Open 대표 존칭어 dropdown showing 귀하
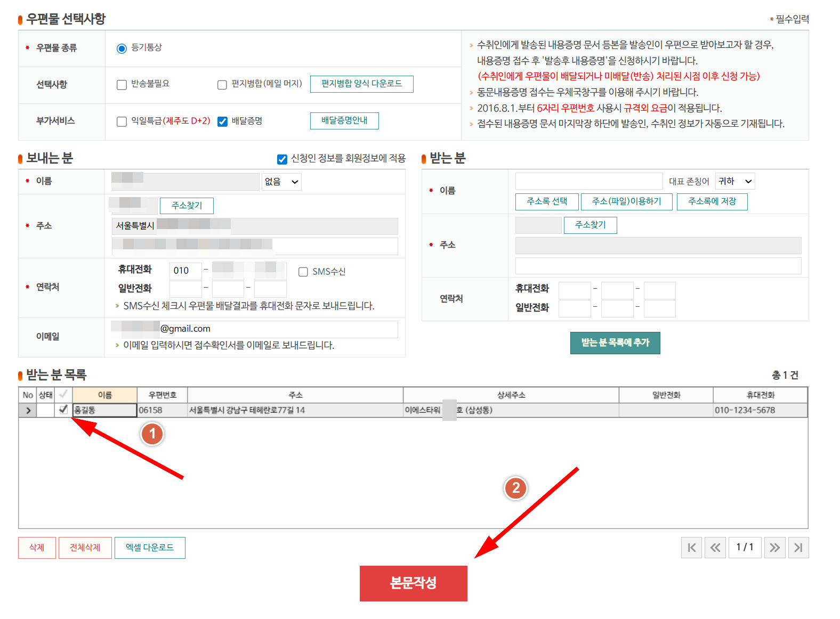This screenshot has height=619, width=840. pos(735,181)
